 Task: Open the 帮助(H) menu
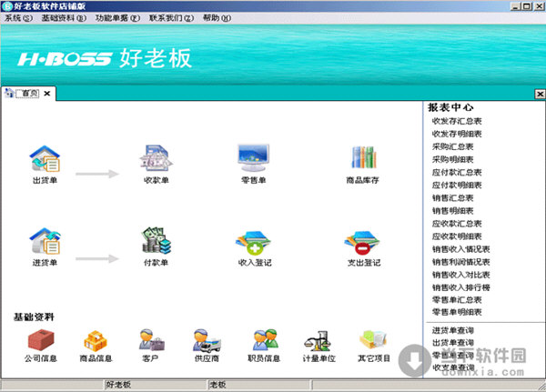217,18
